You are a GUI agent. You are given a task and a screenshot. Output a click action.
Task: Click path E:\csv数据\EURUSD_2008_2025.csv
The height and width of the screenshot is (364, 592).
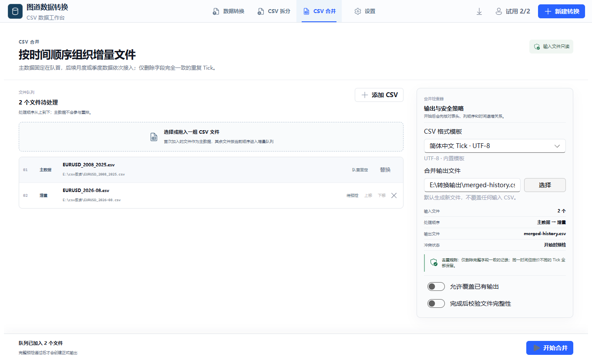[x=94, y=175]
